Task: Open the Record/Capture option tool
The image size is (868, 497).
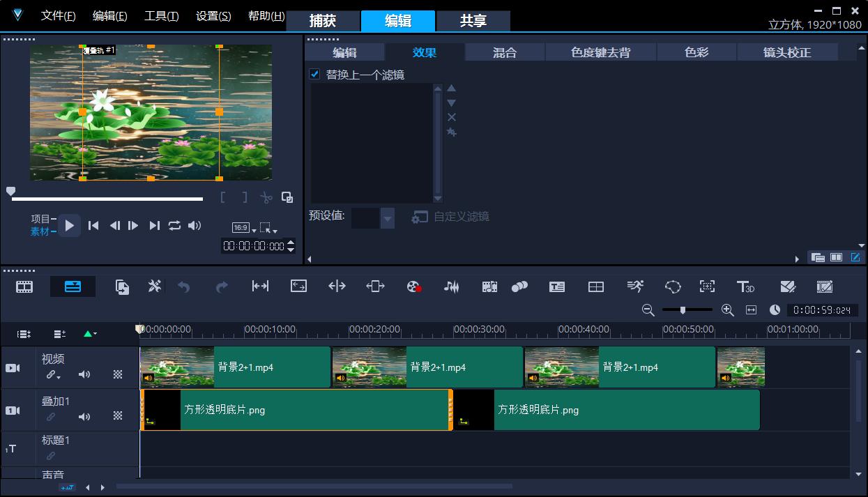Action: coord(414,286)
